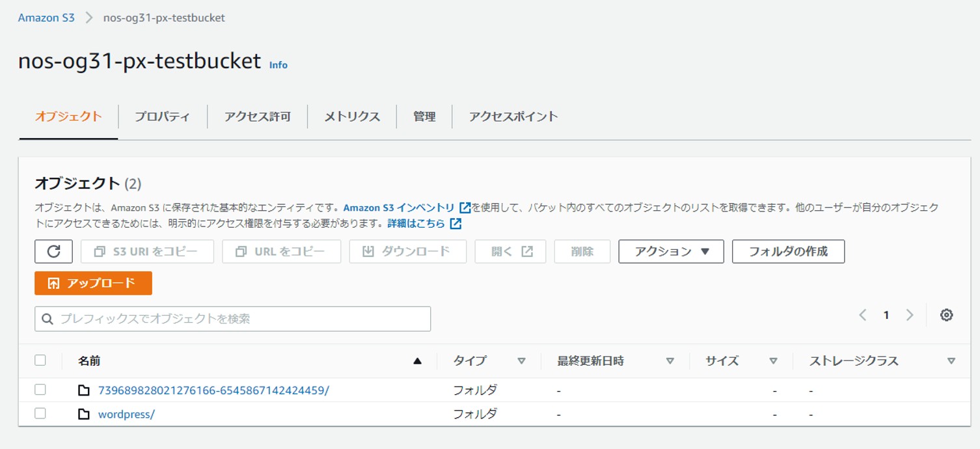Viewport: 980px width, 449px height.
Task: Click the 名前 column header label
Action: [89, 361]
